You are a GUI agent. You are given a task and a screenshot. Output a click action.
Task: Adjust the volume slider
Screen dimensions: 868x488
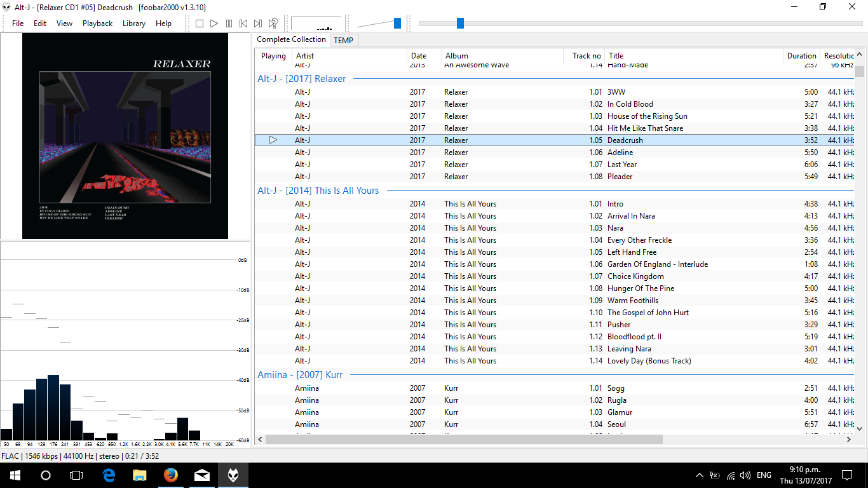point(398,24)
